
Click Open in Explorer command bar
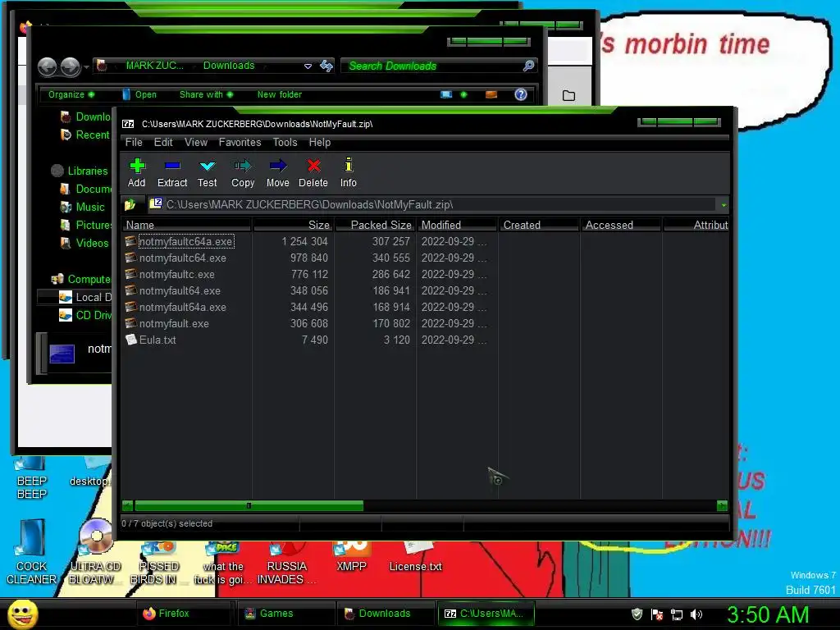tap(139, 95)
